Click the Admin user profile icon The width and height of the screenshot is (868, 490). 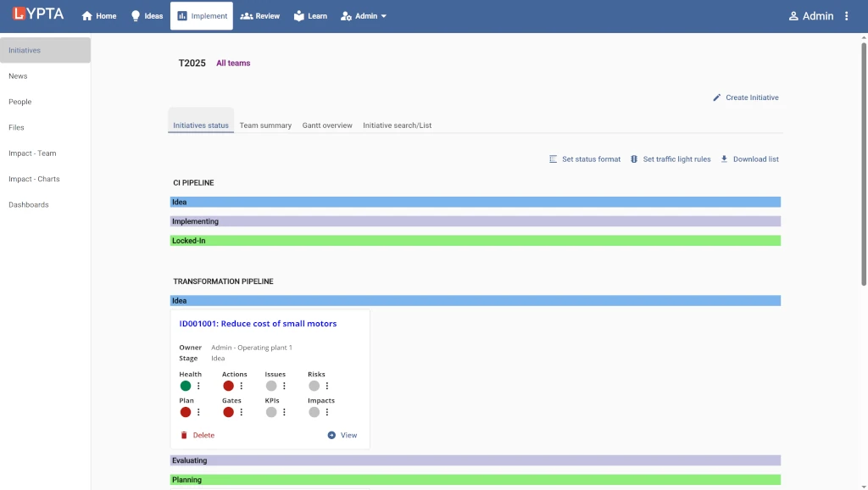coord(793,16)
